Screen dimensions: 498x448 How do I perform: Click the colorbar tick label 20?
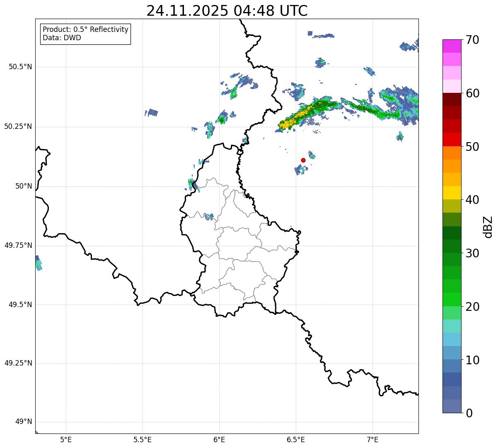click(x=473, y=307)
